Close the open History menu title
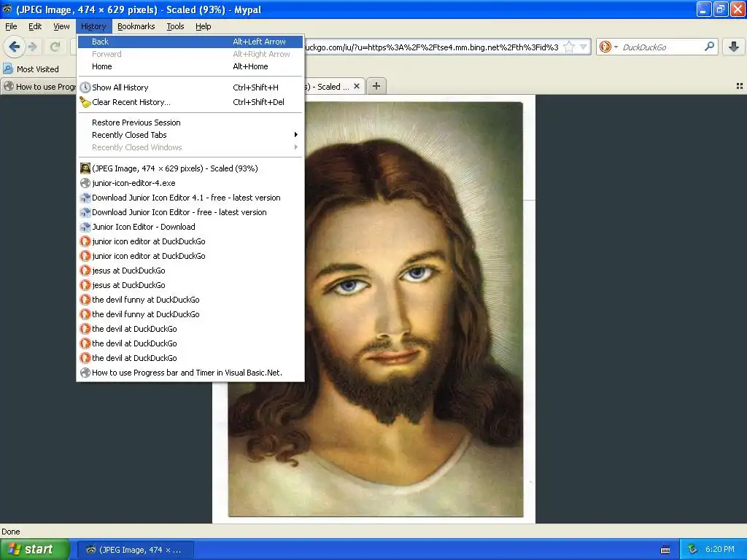The image size is (747, 560). 93,26
